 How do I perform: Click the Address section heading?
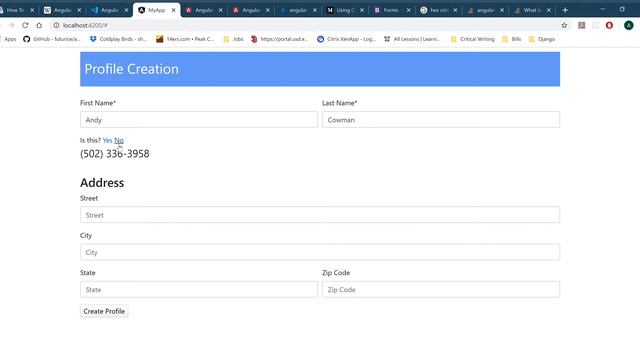tap(102, 182)
